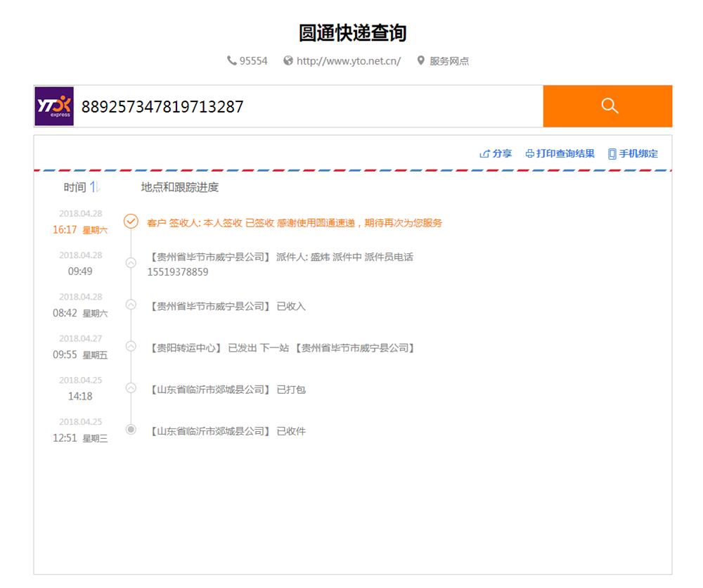703x588 pixels.
Task: Click the share arrow icon
Action: pyautogui.click(x=484, y=154)
